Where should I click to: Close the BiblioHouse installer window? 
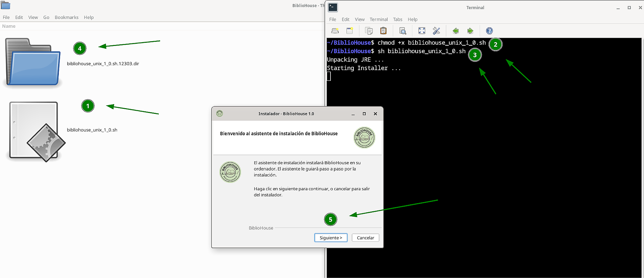pos(375,114)
